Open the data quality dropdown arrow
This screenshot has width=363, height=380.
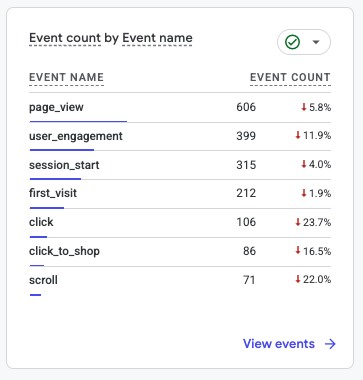click(x=316, y=42)
